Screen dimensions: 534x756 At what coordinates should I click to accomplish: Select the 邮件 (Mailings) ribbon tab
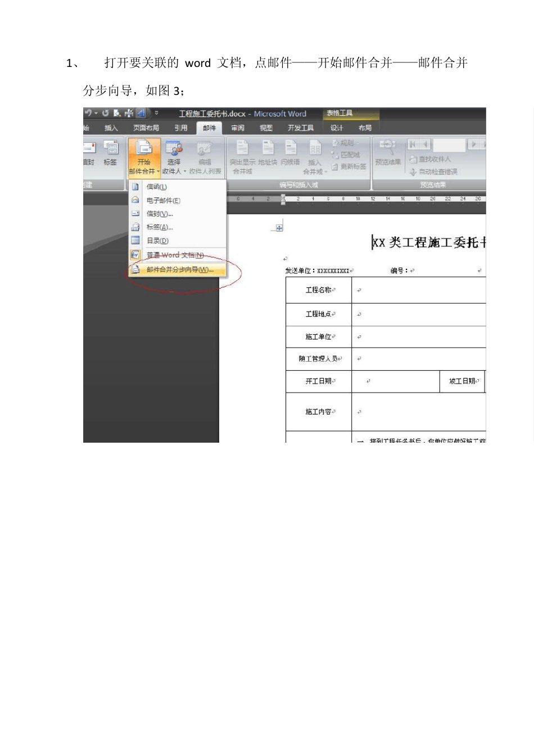click(210, 128)
